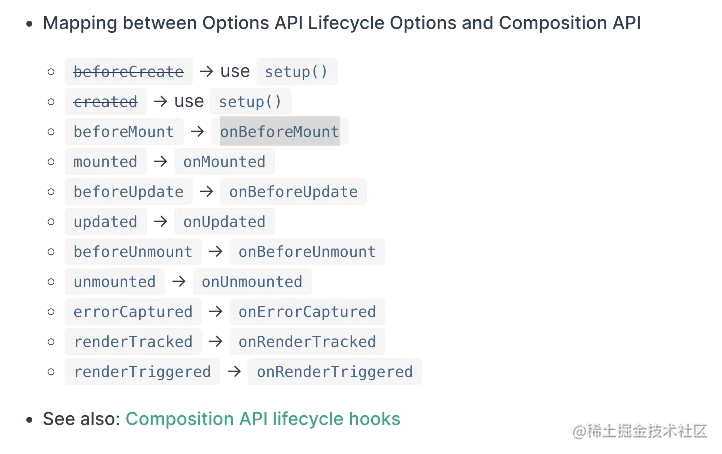Click the highlighted onBeforeMount code
Screen dimensions: 722x454
point(280,132)
